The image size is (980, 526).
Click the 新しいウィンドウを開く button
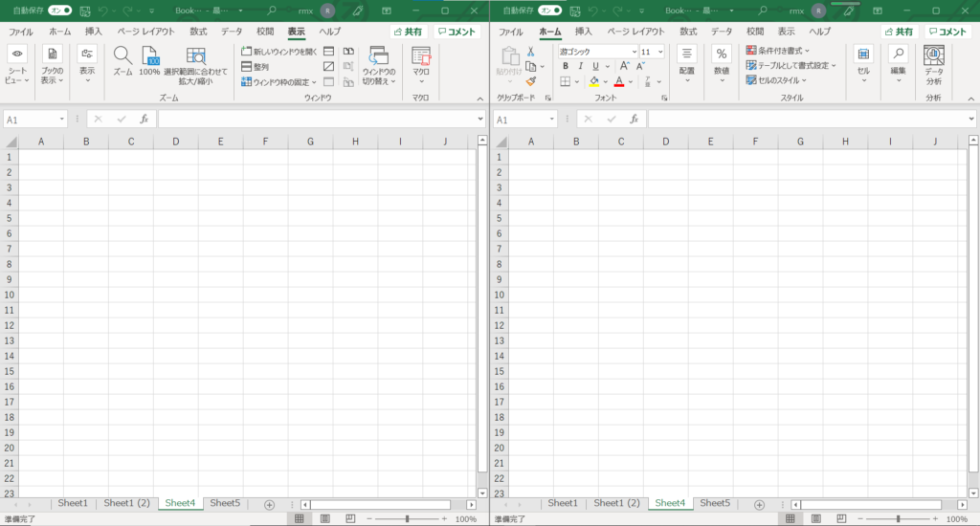click(x=278, y=52)
